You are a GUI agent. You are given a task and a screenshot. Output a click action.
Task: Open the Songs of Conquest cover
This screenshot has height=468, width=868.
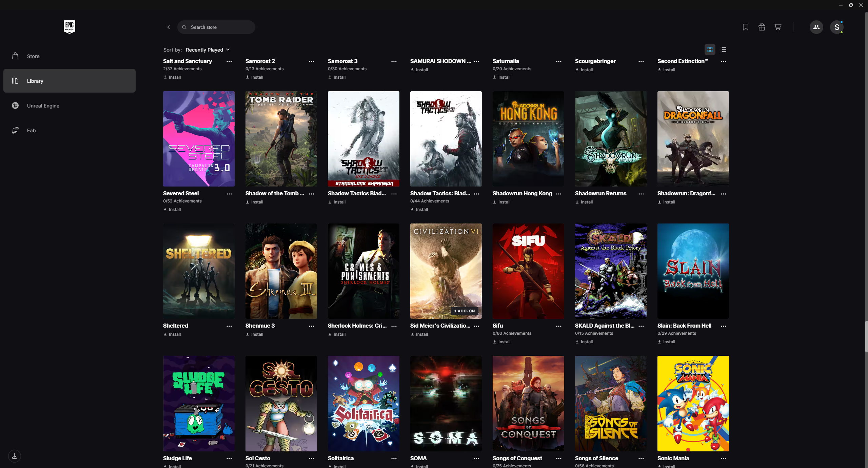[528, 404]
